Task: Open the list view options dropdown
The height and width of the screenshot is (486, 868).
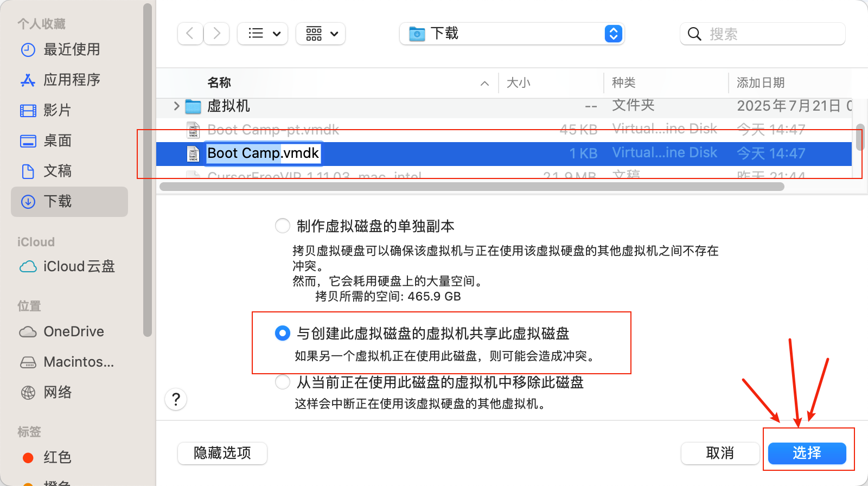Action: (x=263, y=34)
